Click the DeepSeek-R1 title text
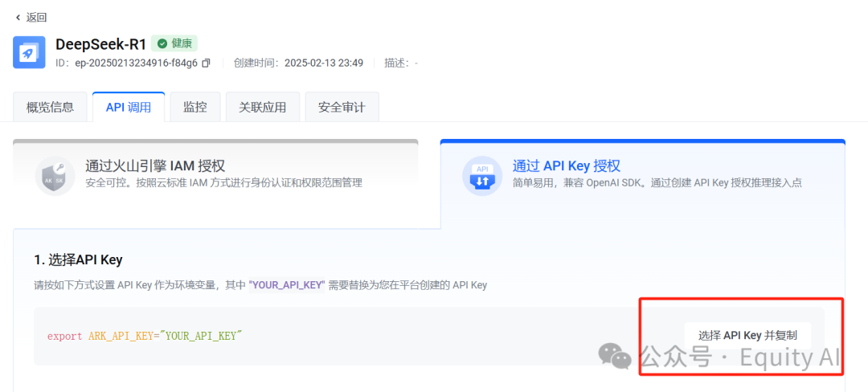This screenshot has width=868, height=392. (x=100, y=44)
